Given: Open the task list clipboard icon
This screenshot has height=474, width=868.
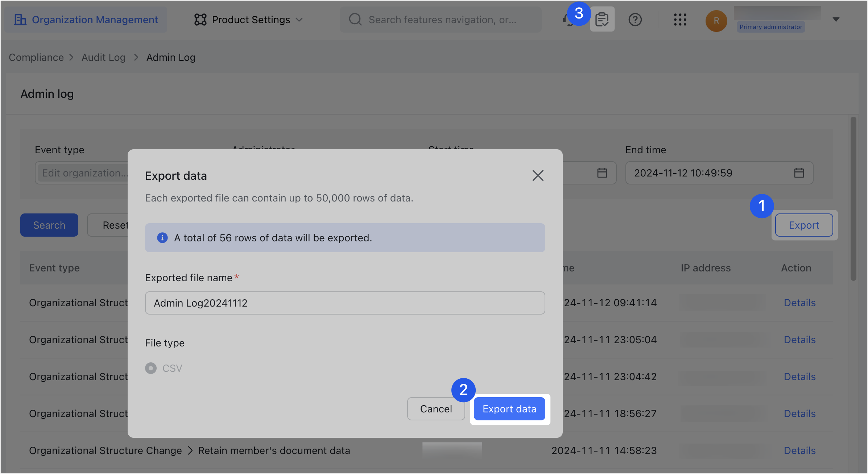Looking at the screenshot, I should (x=602, y=20).
